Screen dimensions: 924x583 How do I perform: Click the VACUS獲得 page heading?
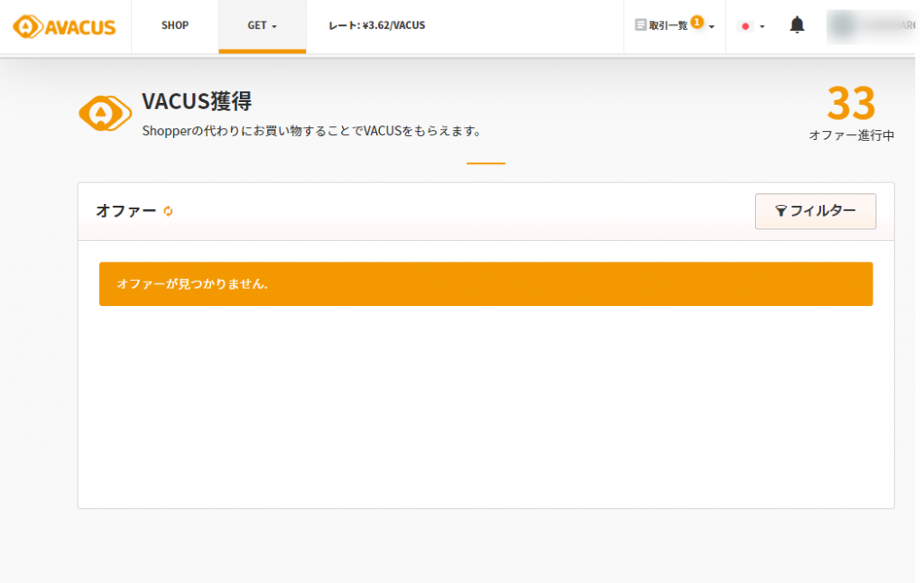(x=197, y=101)
